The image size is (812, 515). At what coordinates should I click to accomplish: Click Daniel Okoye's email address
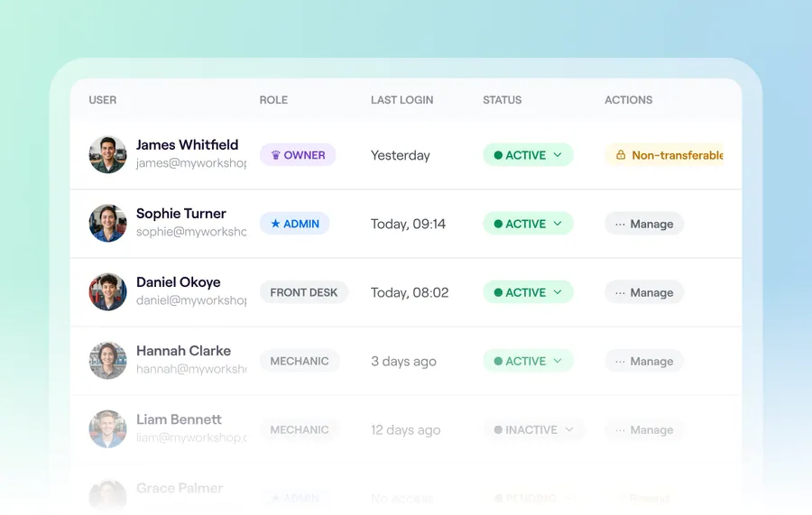coord(191,300)
